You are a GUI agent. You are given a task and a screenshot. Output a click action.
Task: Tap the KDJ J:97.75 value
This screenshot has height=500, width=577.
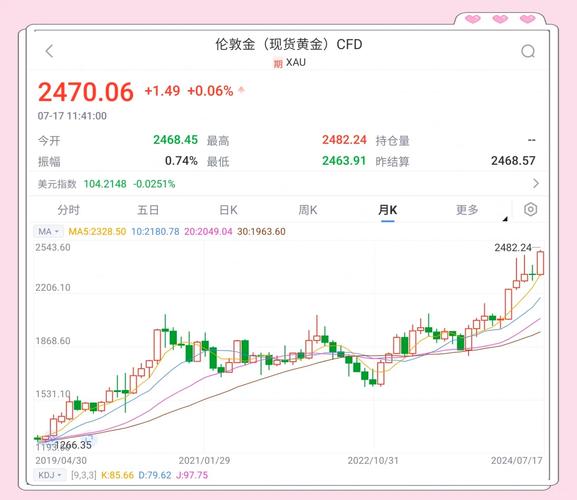pyautogui.click(x=192, y=475)
